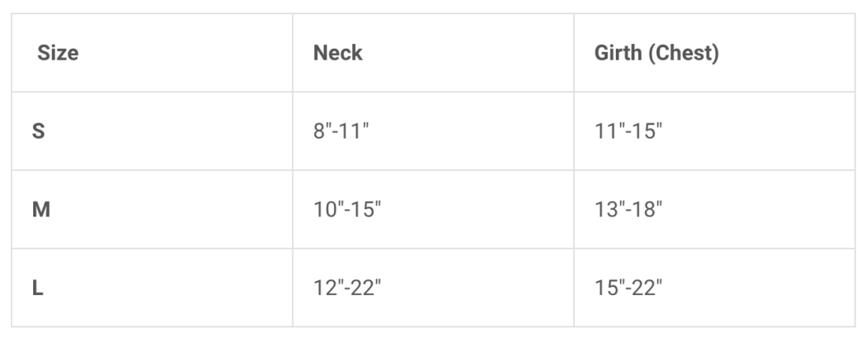Select the 11"-15" chest girth cell

pyautogui.click(x=628, y=131)
